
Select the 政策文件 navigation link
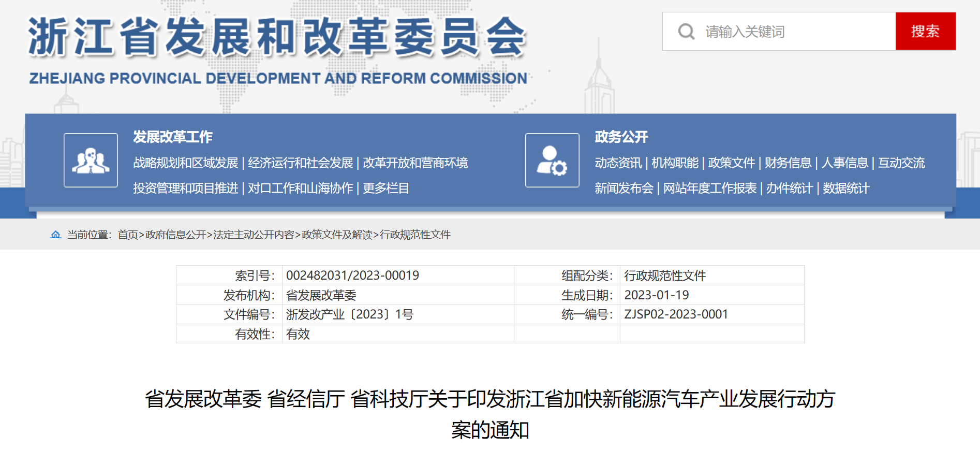click(x=731, y=163)
